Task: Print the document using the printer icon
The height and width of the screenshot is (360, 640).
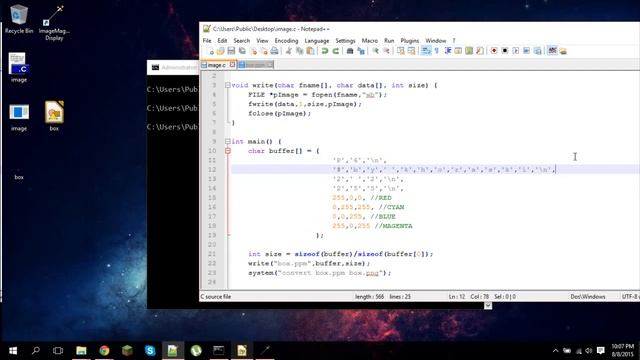Action: pyautogui.click(x=274, y=51)
